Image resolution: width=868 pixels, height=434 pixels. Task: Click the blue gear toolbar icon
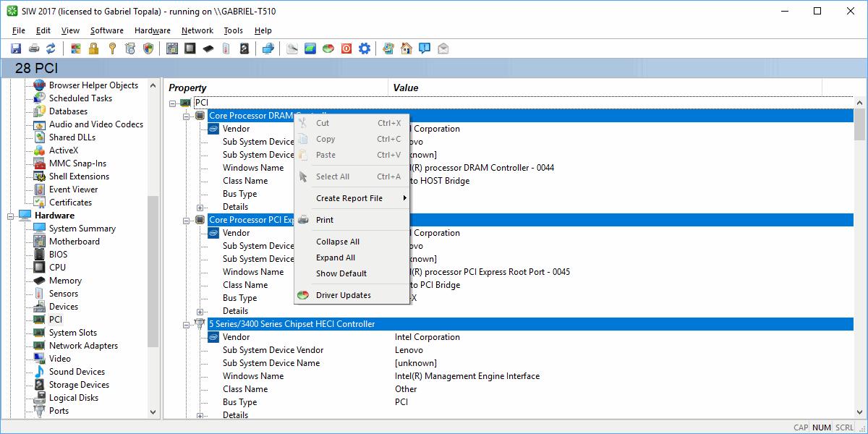click(x=365, y=48)
